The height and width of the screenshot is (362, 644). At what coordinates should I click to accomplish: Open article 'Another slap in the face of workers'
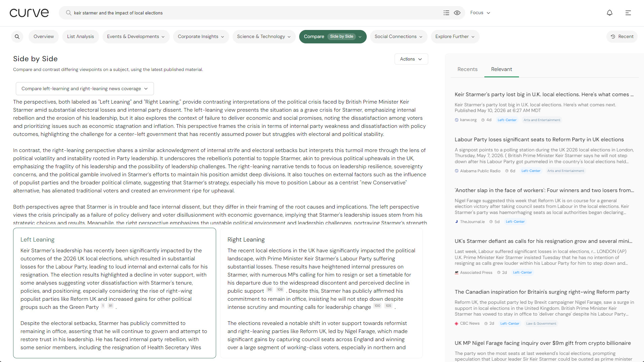[x=545, y=190]
